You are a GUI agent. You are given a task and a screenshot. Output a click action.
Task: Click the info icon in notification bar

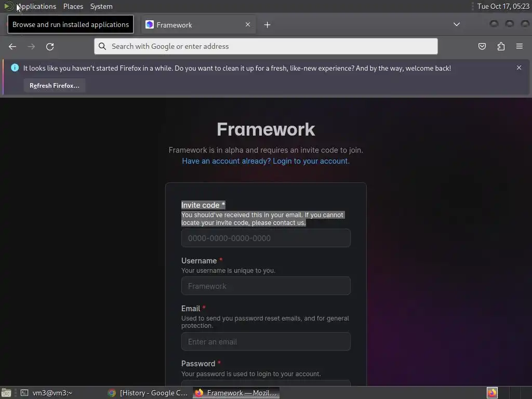click(15, 68)
